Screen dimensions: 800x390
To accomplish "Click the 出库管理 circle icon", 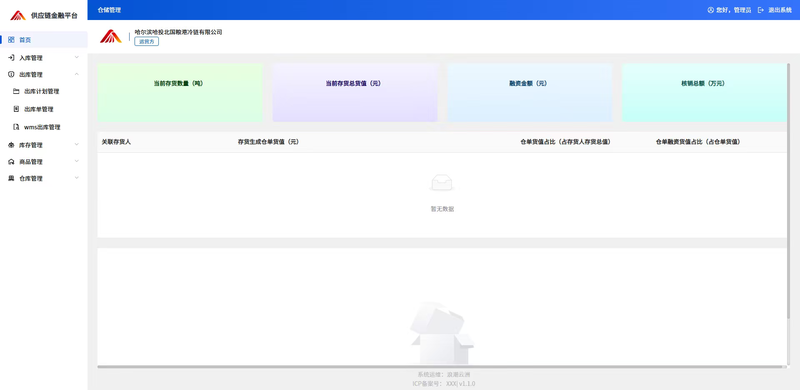I will pos(11,75).
